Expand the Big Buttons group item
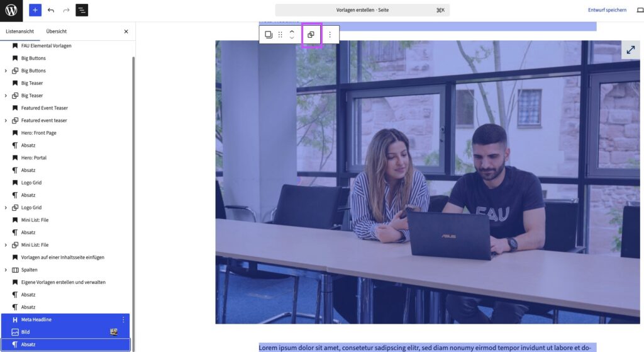644x352 pixels. click(6, 71)
